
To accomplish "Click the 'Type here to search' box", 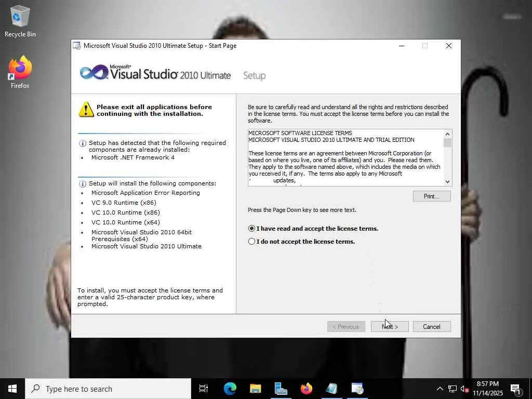I will [x=108, y=389].
